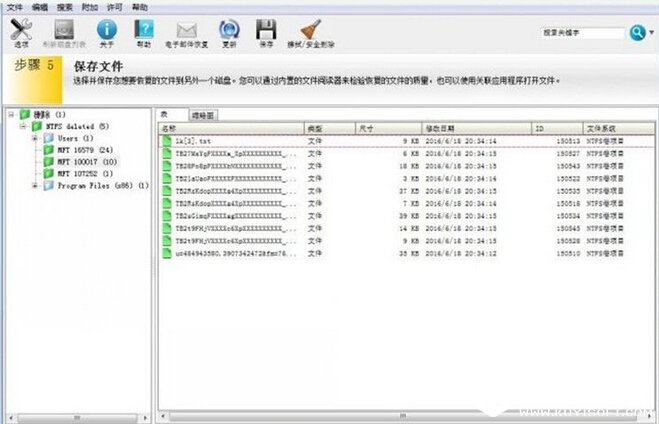The image size is (659, 424).
Task: Open the 文件 (File) menu
Action: coord(14,6)
